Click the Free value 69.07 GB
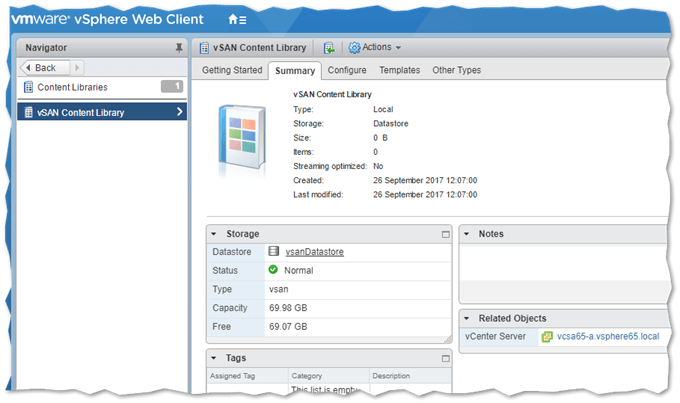This screenshot has height=403, width=680. coord(288,327)
